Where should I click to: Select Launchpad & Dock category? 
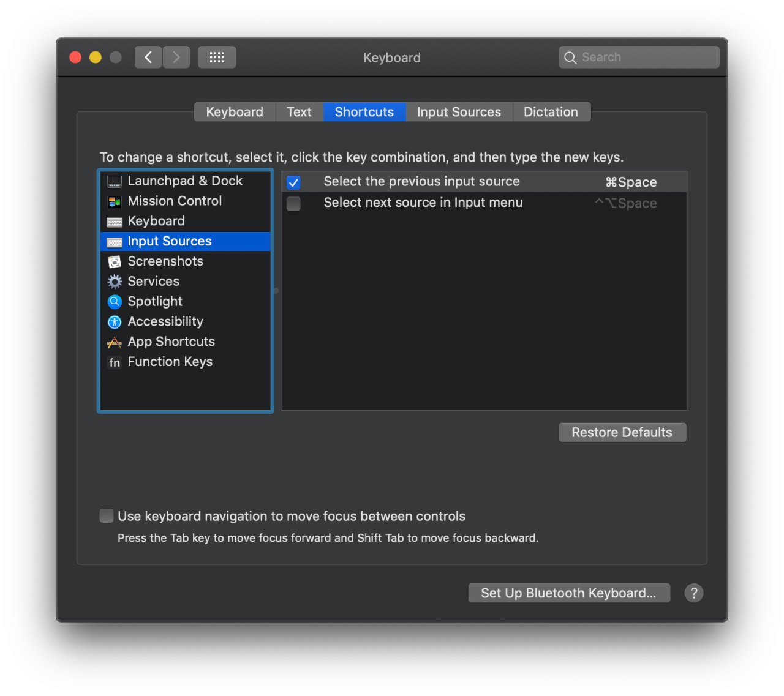click(x=185, y=181)
